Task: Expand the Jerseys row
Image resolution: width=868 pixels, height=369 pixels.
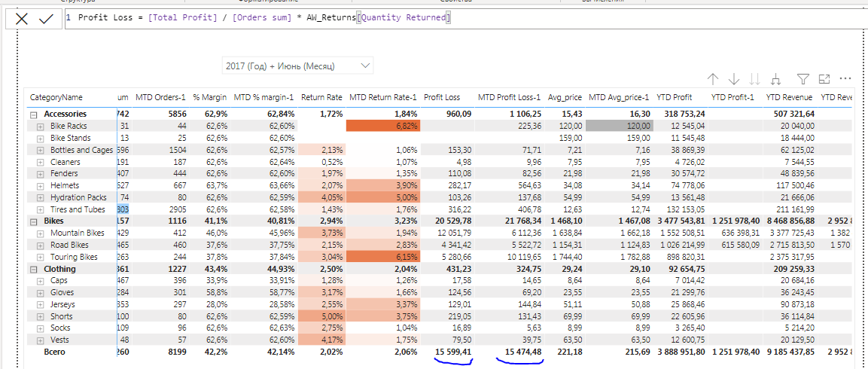Action: click(x=40, y=305)
